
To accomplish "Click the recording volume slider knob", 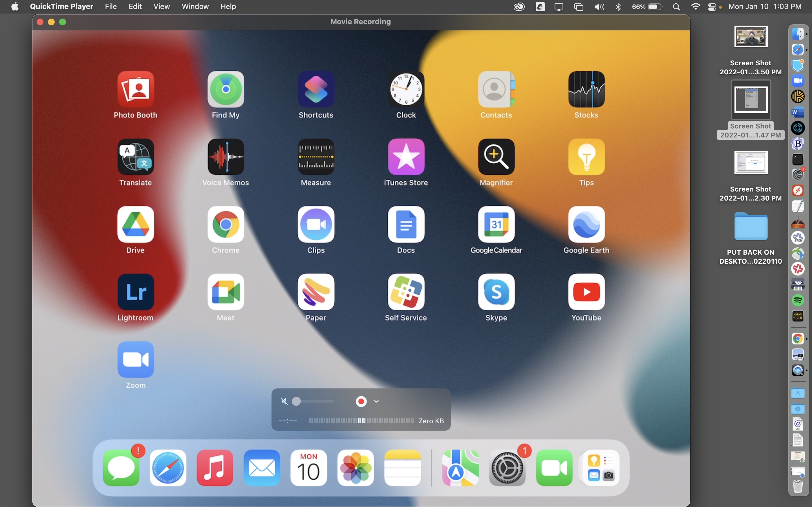I will click(296, 401).
